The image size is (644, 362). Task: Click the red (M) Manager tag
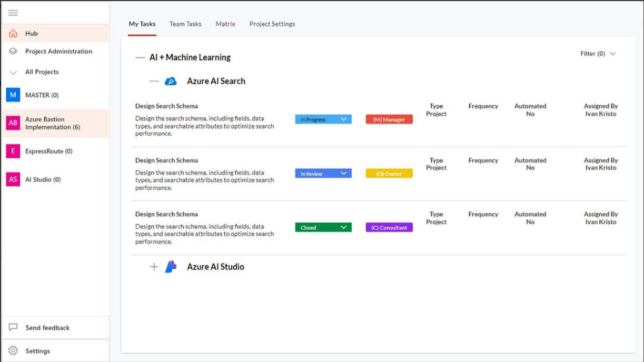[389, 119]
